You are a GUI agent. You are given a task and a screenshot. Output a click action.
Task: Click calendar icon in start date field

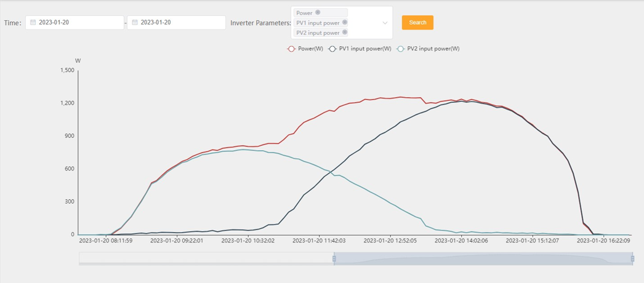[x=33, y=23]
